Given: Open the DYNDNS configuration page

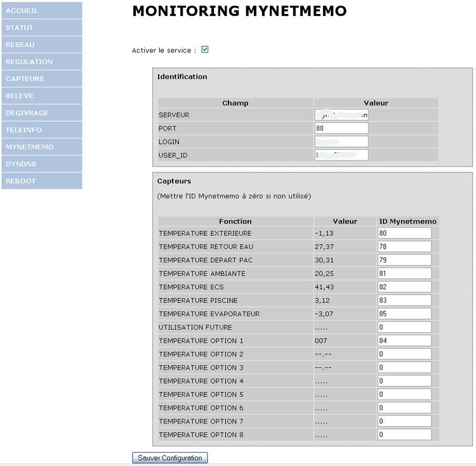Looking at the screenshot, I should (x=42, y=164).
